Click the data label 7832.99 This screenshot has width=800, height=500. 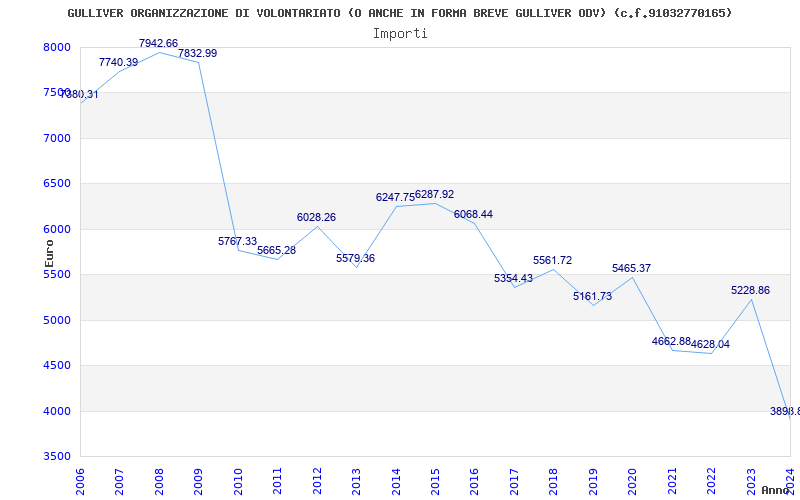pyautogui.click(x=197, y=54)
